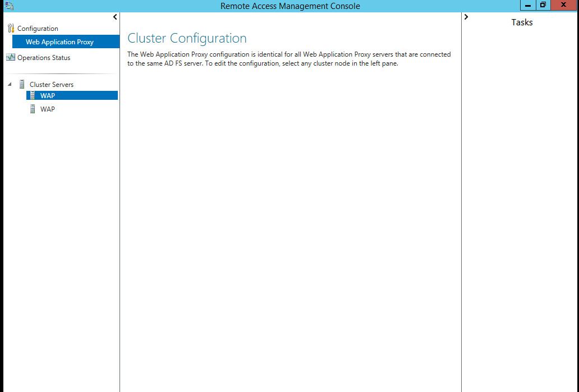Collapse the left navigation pane arrow
Image resolution: width=579 pixels, height=392 pixels.
tap(115, 17)
